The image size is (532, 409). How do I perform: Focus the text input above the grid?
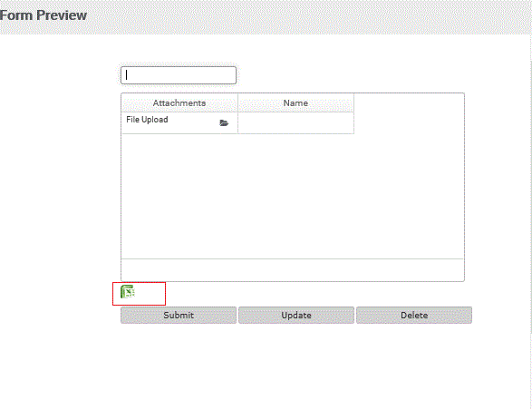point(179,75)
